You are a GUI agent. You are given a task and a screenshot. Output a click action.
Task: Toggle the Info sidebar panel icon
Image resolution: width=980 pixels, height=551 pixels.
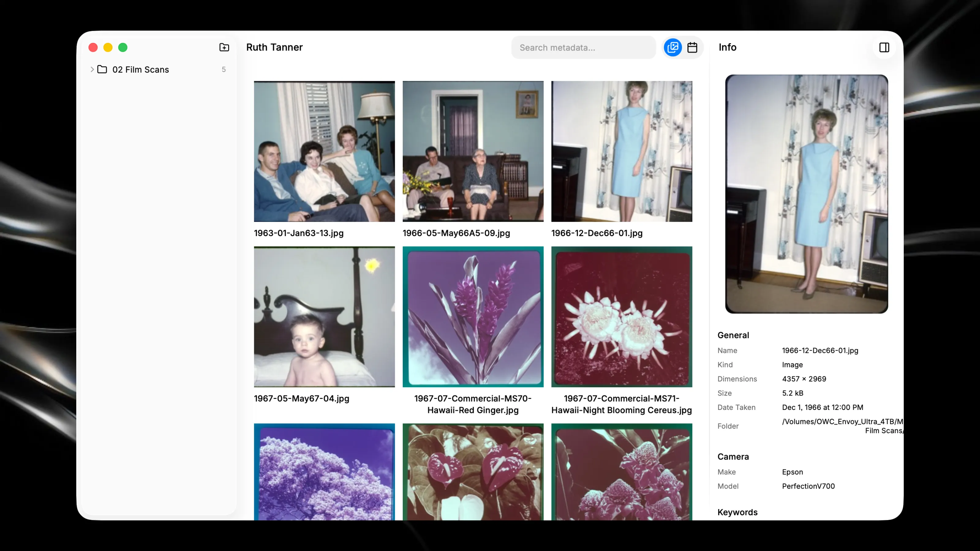[x=884, y=47]
